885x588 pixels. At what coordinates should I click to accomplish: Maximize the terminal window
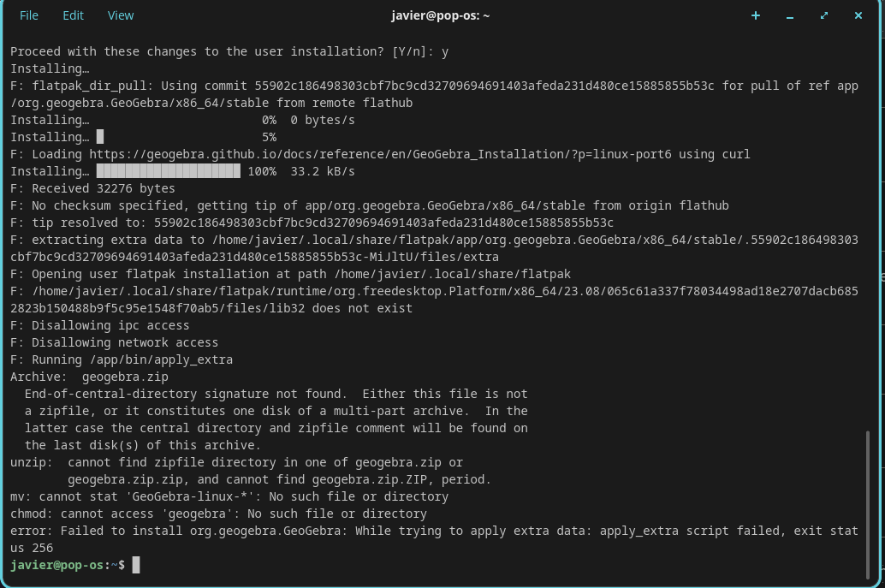coord(824,15)
